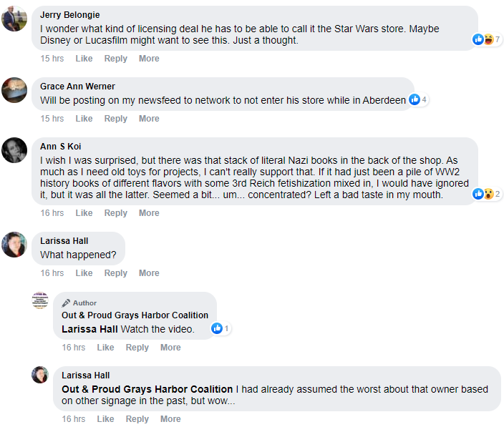Open Larissa Hall's avatar beside 'What happened?'
Viewport: 504px width, 432px height.
pos(14,245)
